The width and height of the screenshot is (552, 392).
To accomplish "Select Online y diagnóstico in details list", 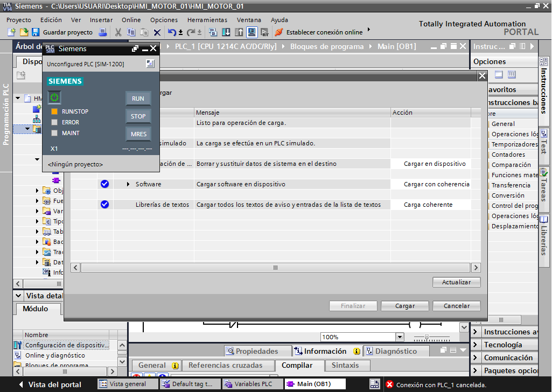I will 55,355.
